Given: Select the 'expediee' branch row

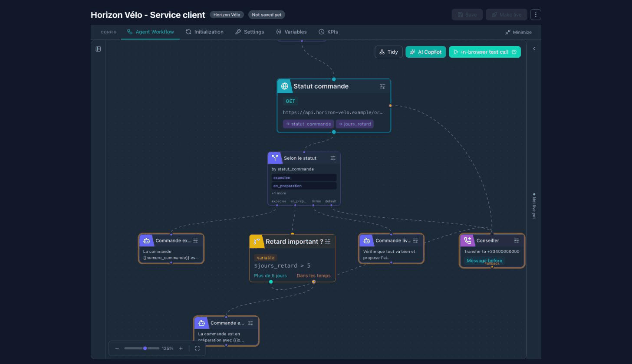Looking at the screenshot, I should (304, 177).
